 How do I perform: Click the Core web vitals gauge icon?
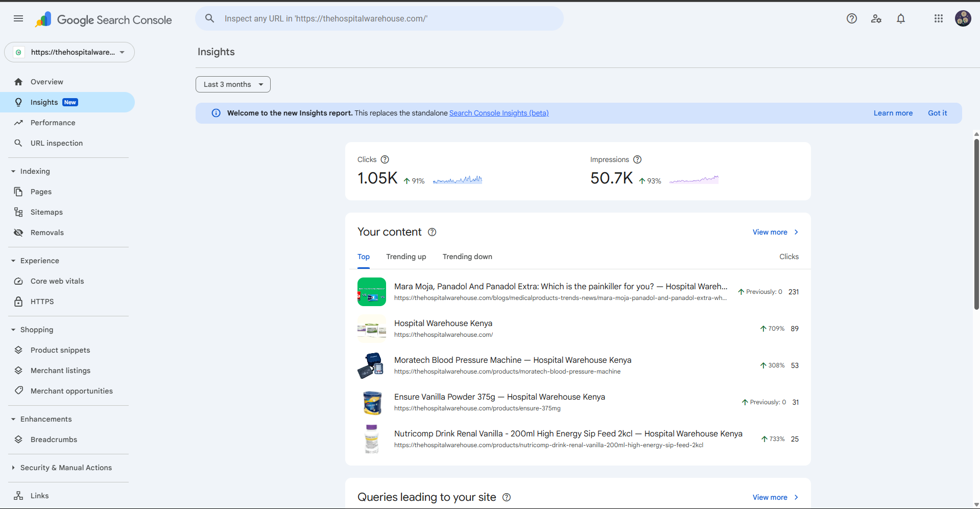click(18, 281)
